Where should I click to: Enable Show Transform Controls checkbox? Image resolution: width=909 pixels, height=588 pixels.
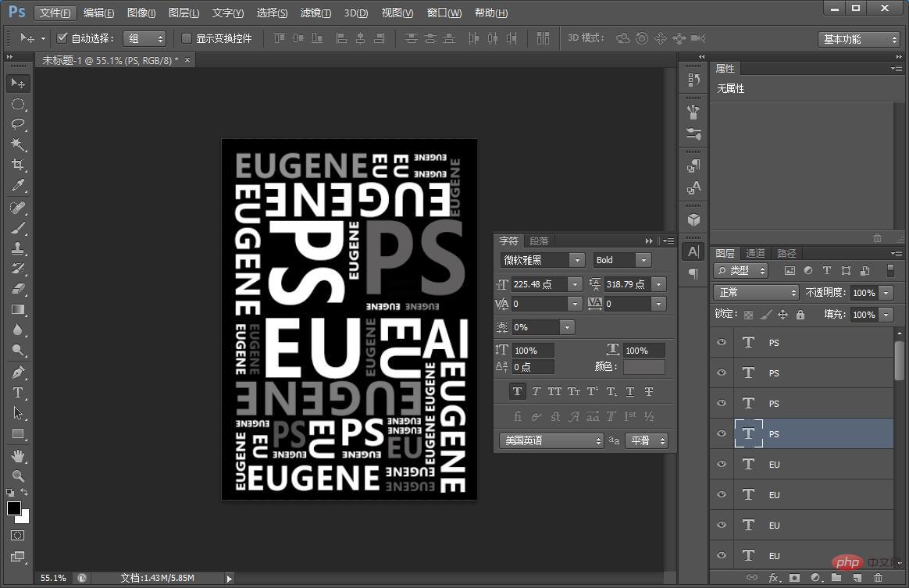[x=186, y=38]
